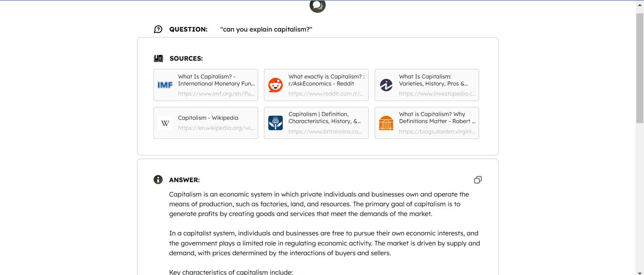This screenshot has height=275, width=644.
Task: Open the Britannica Capitalism Definition source
Action: click(316, 123)
